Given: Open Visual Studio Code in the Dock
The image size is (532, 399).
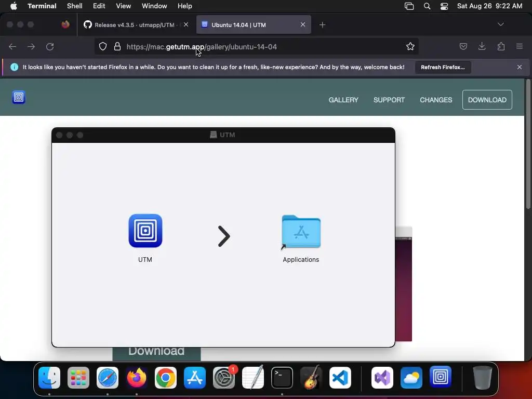Looking at the screenshot, I should [x=340, y=378].
